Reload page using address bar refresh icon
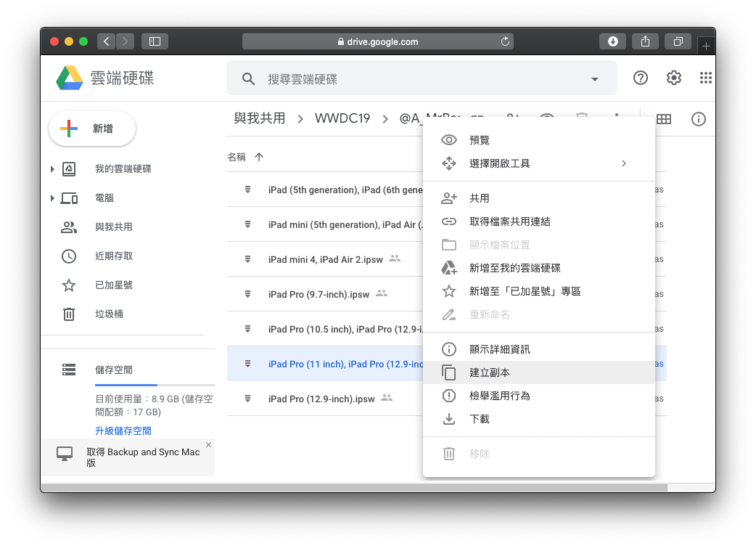This screenshot has height=546, width=756. click(505, 41)
